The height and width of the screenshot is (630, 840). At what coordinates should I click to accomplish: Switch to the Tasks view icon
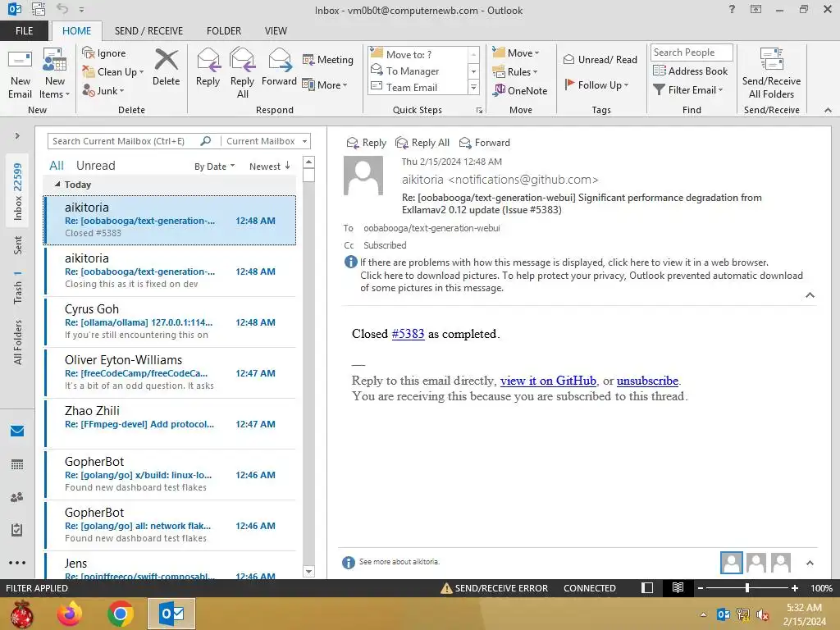point(17,530)
